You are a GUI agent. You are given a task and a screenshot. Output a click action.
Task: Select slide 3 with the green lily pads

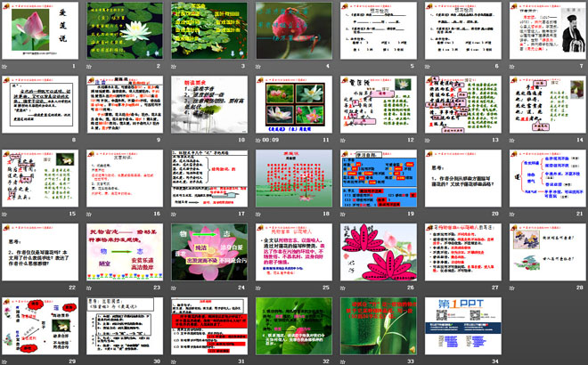(209, 31)
